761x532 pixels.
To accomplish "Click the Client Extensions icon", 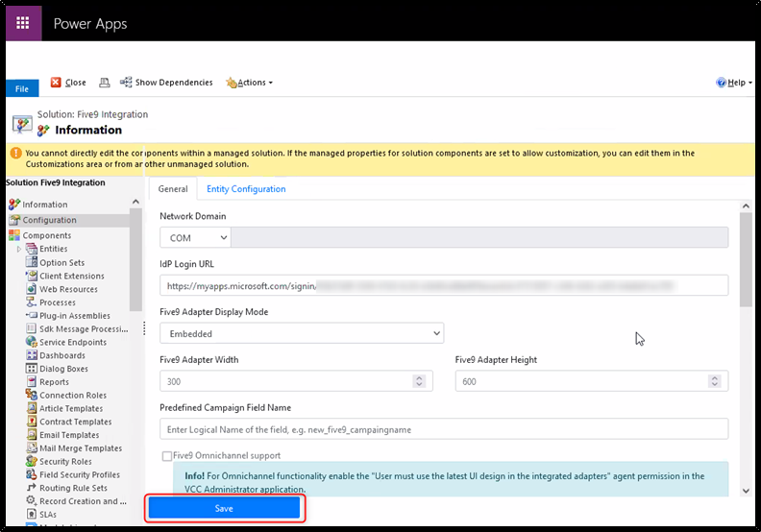I will 32,276.
